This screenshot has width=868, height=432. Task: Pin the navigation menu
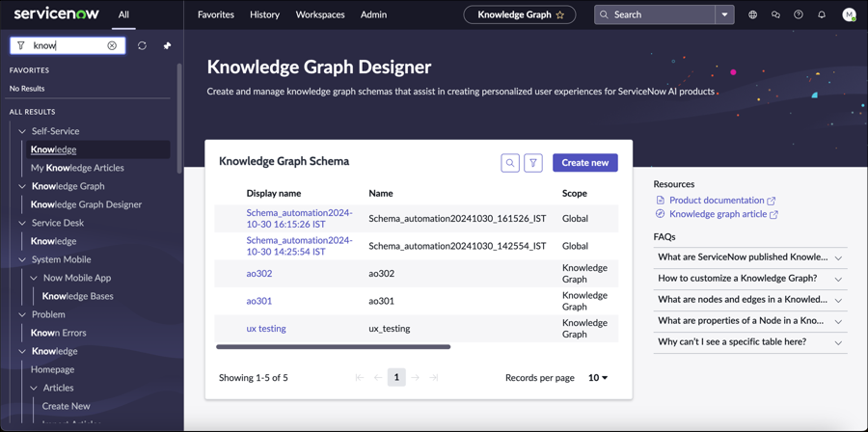tap(167, 46)
